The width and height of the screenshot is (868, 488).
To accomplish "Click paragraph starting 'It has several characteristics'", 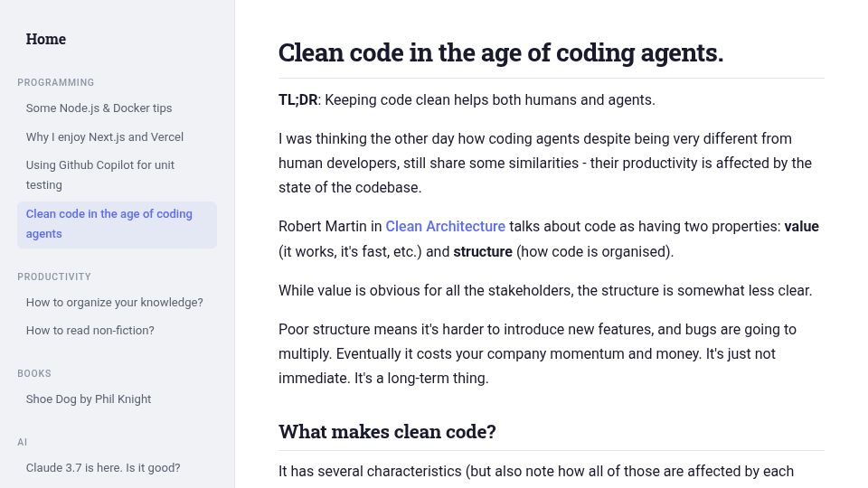I will pyautogui.click(x=536, y=472).
